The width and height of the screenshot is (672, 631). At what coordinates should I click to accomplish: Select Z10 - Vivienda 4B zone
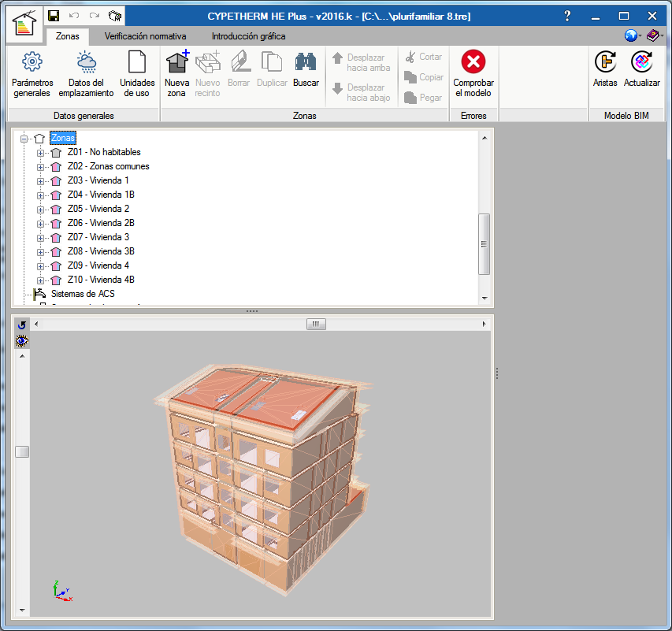101,279
